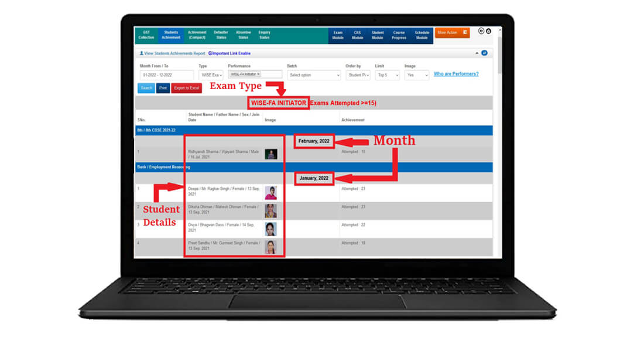The image size is (644, 337).
Task: Click the blue round icon in panel header
Action: (484, 53)
